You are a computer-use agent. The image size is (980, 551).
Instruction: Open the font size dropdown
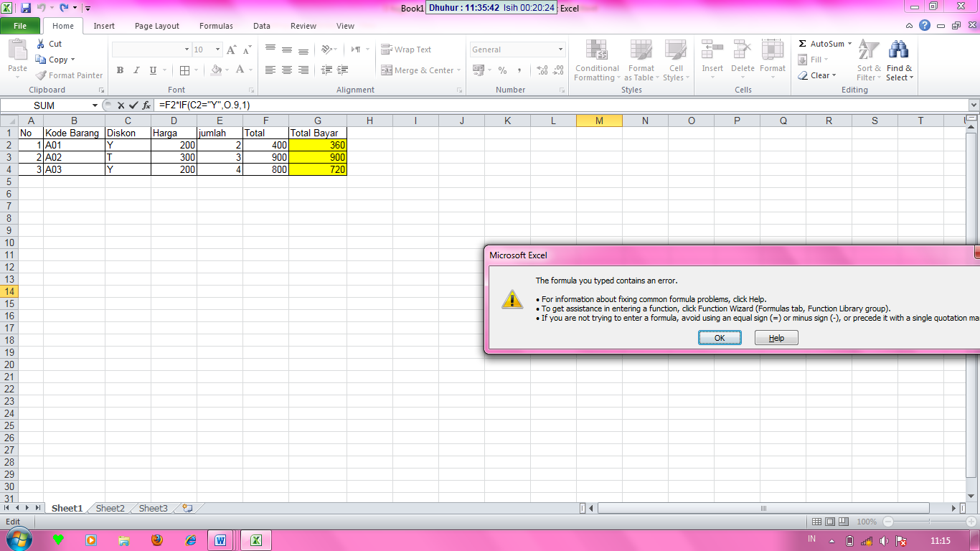coord(217,50)
